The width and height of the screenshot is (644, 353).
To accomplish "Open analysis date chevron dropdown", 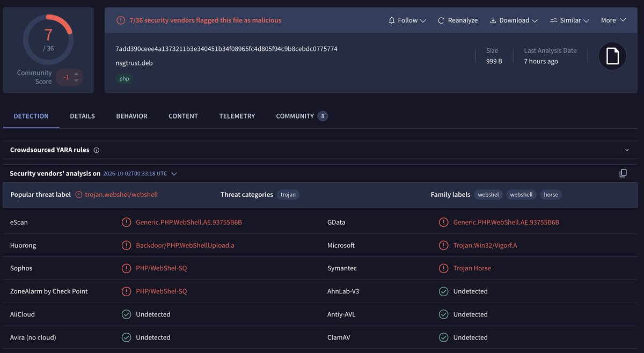I will tap(174, 174).
